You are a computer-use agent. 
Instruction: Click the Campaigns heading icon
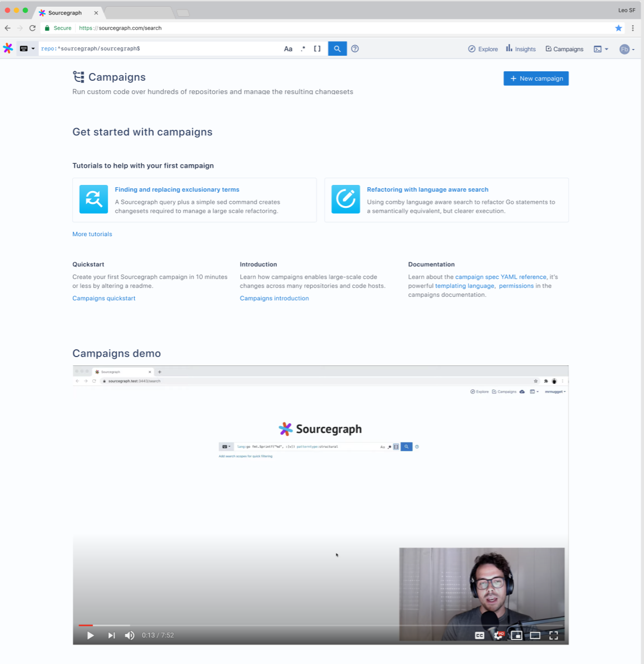79,77
